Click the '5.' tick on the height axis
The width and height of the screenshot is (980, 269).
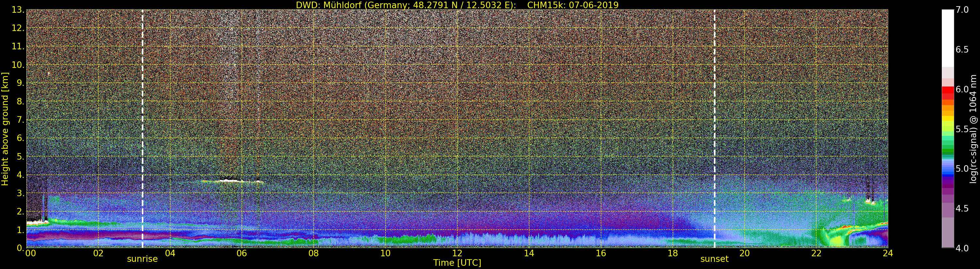(21, 156)
